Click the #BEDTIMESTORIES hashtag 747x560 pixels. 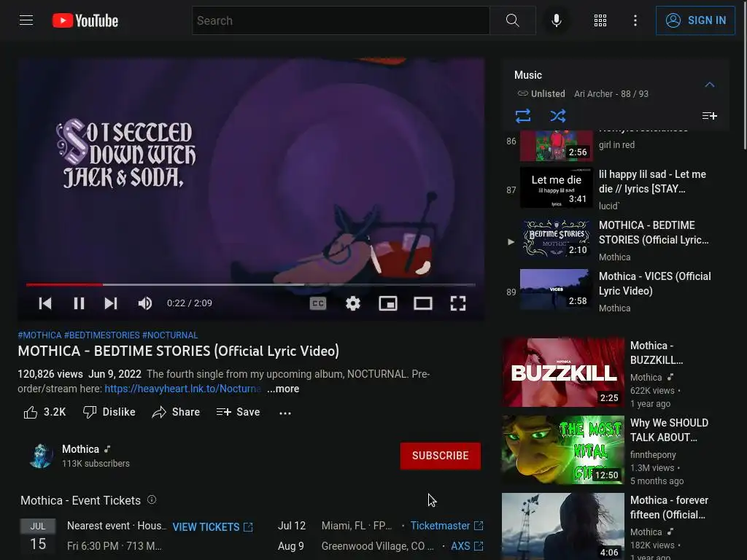[102, 335]
